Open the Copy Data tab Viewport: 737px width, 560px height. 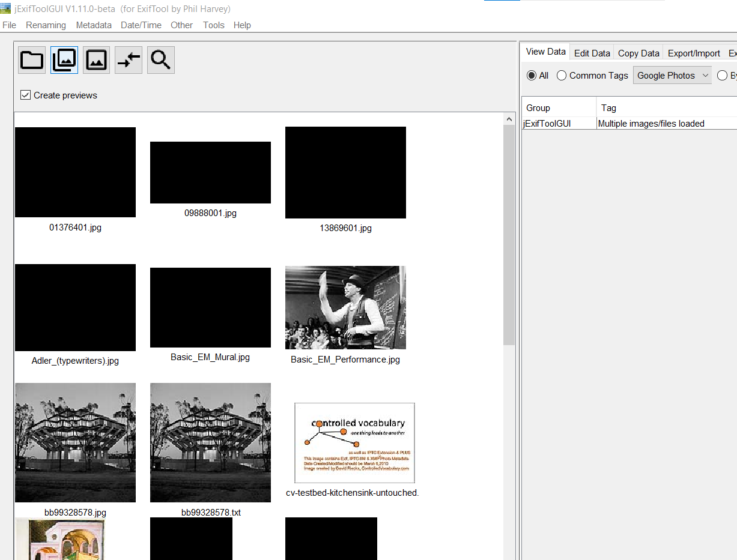(x=638, y=53)
